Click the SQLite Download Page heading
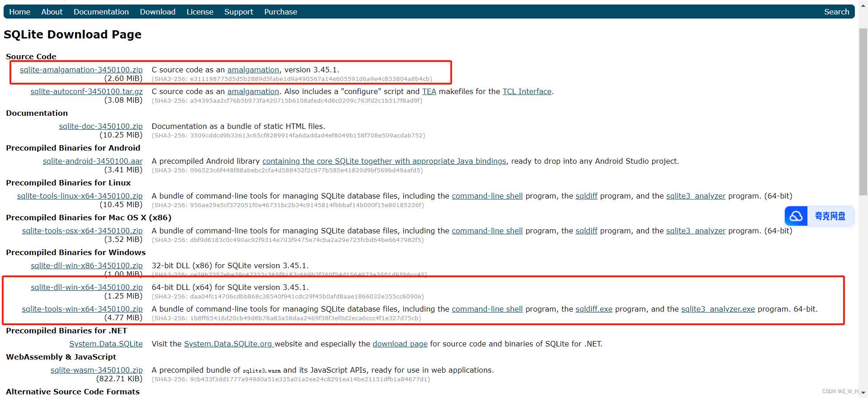 pos(73,34)
